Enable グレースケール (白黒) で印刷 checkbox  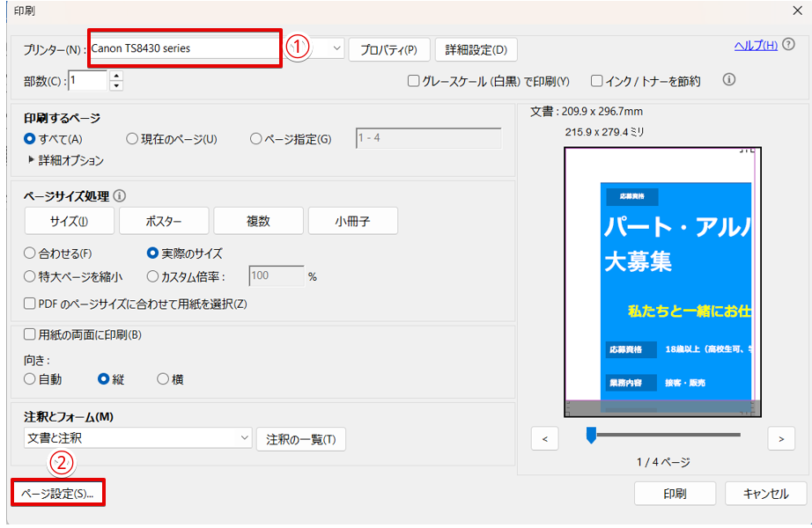[413, 81]
